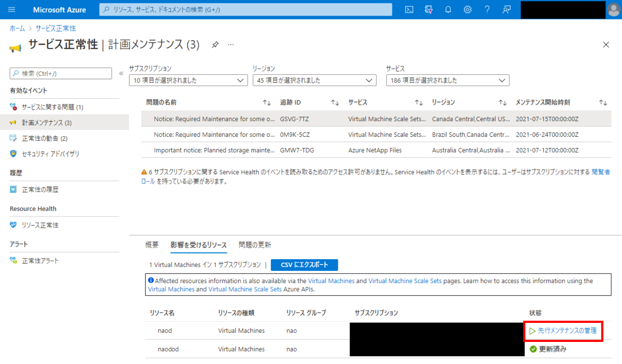Open the user account avatar
This screenshot has width=622, height=364.
614,10
